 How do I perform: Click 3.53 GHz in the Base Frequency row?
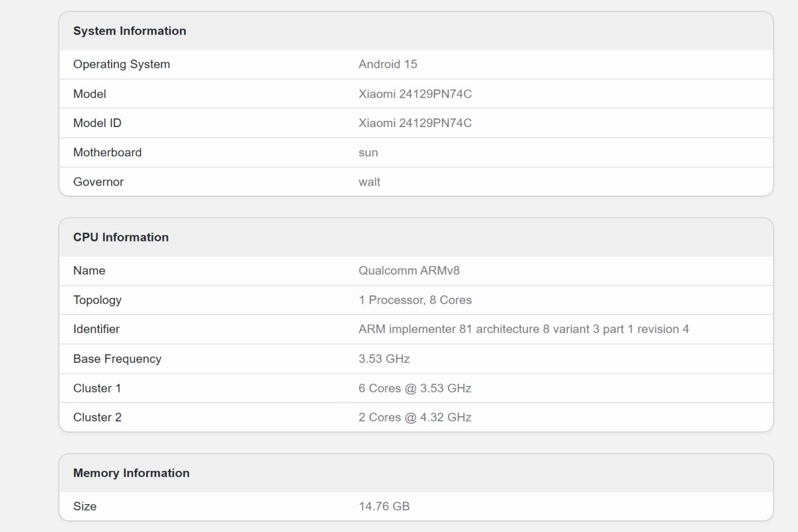coord(384,358)
